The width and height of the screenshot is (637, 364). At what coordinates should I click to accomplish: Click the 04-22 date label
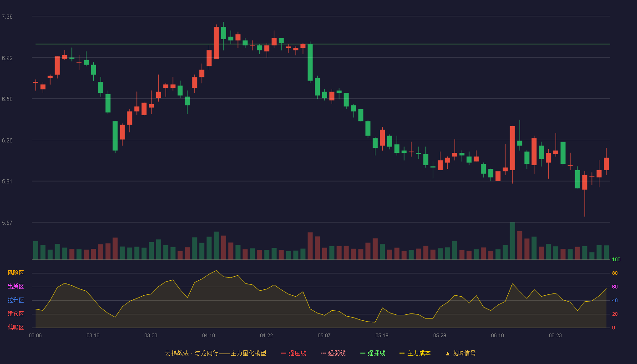point(266,335)
